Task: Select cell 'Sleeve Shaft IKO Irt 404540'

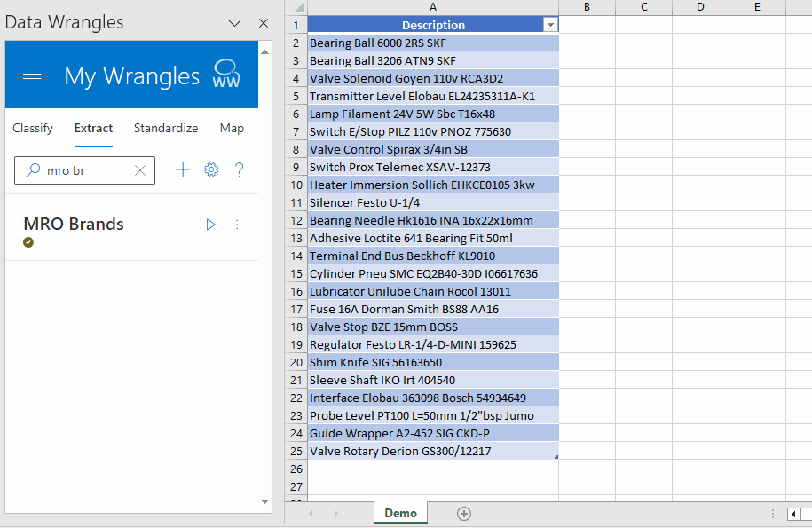Action: tap(433, 380)
